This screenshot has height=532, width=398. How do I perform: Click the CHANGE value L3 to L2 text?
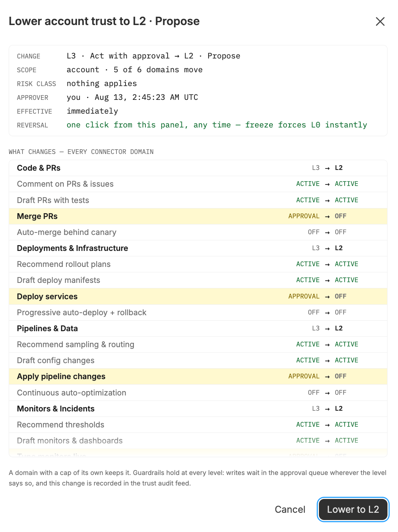pos(153,56)
